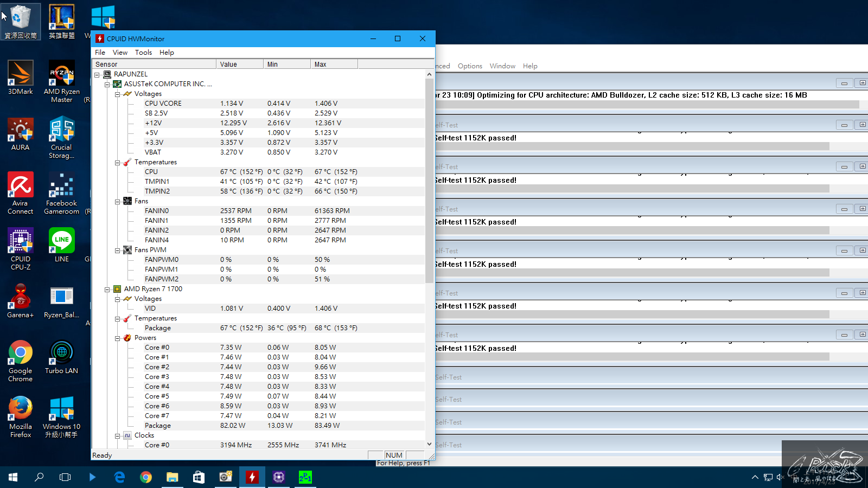Viewport: 868px width, 488px height.
Task: Click the Sensor column header
Action: click(x=154, y=64)
